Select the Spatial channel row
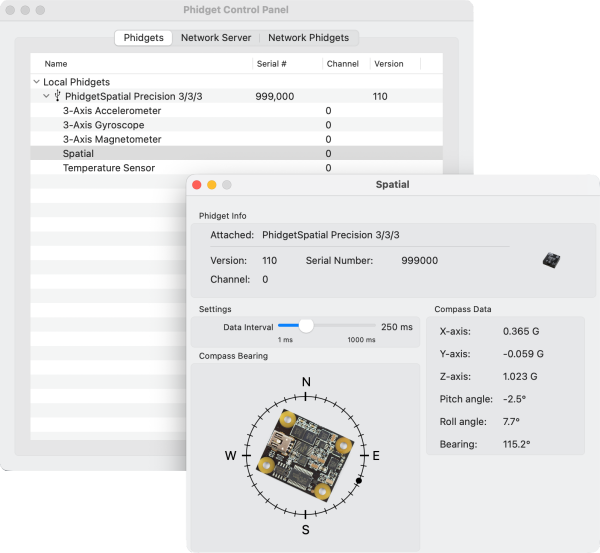 (x=236, y=153)
